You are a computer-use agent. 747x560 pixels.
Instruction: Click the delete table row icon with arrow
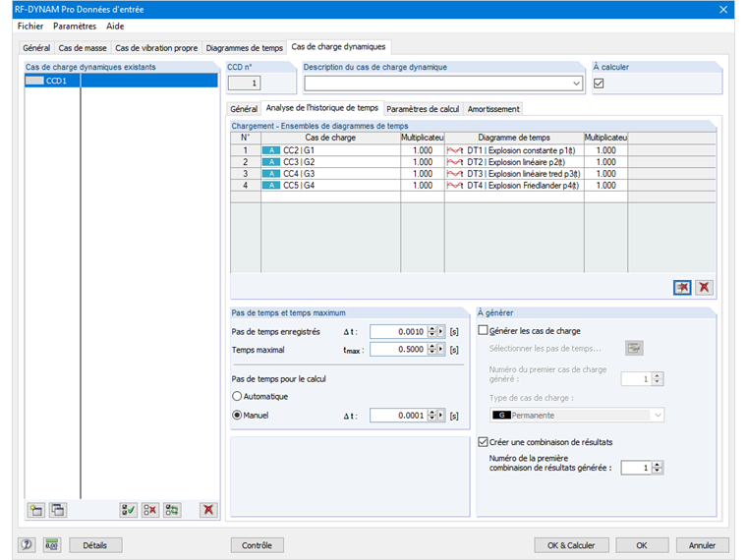click(x=682, y=287)
